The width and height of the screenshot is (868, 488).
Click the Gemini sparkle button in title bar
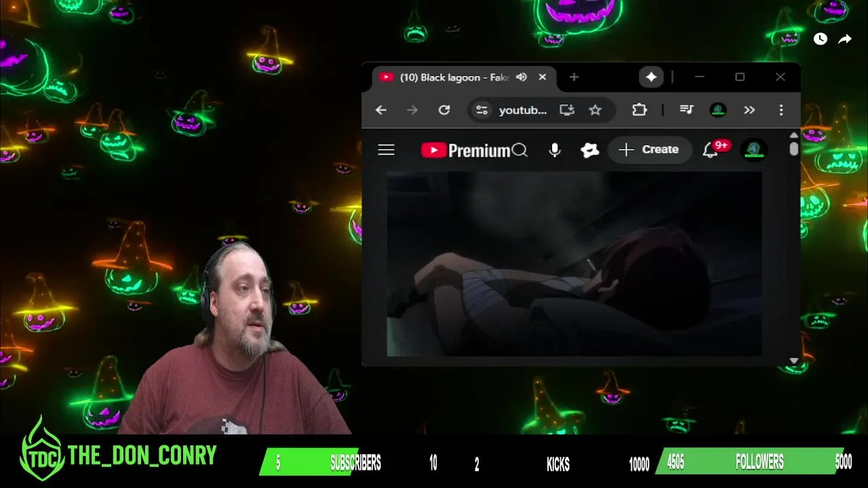651,77
